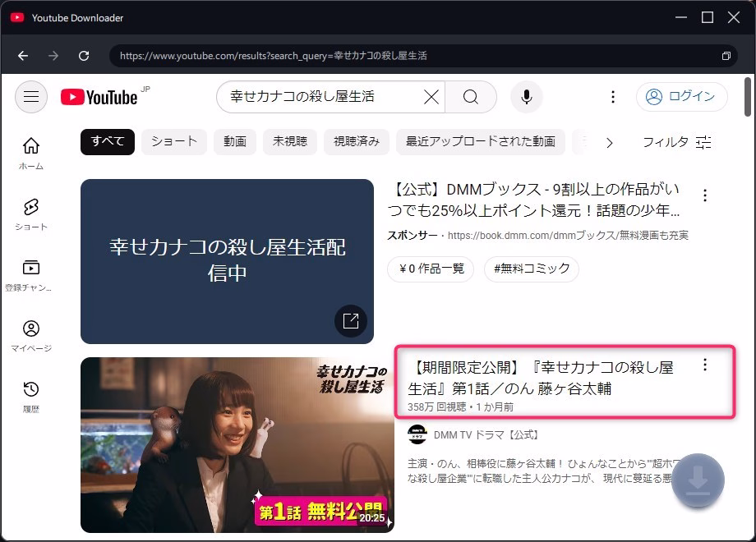Open ショート in the sidebar
The width and height of the screenshot is (756, 542).
coord(31,214)
